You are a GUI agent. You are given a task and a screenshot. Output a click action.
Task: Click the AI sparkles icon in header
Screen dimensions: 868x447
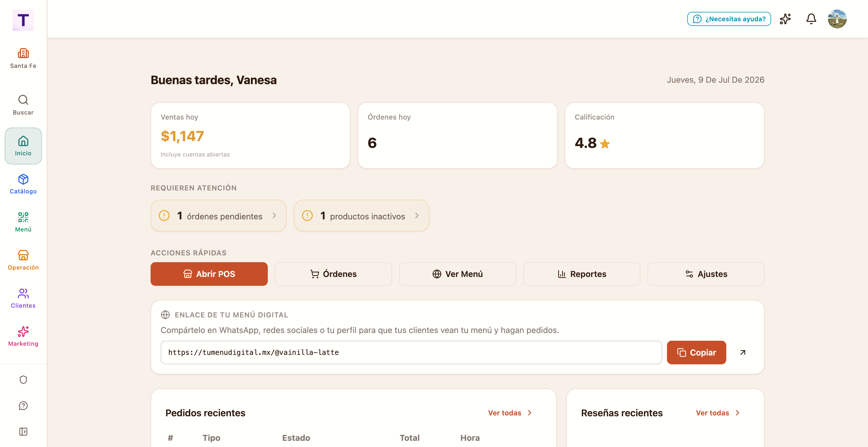tap(785, 19)
